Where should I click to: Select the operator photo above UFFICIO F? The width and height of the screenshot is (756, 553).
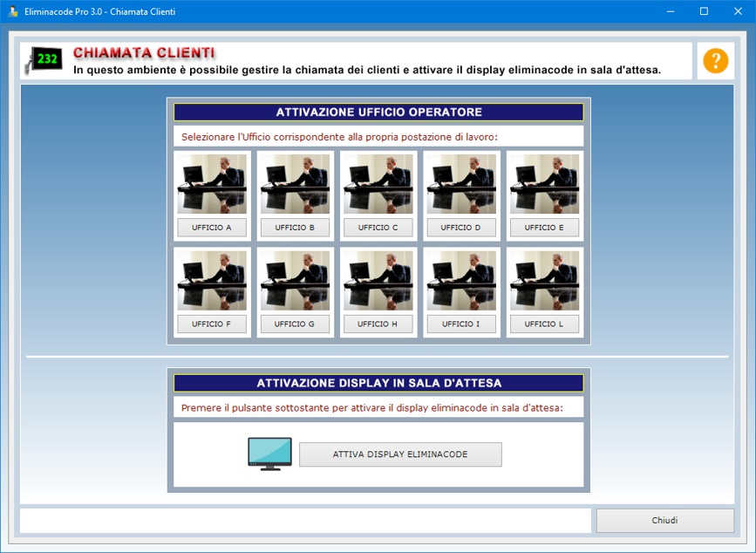coord(212,280)
